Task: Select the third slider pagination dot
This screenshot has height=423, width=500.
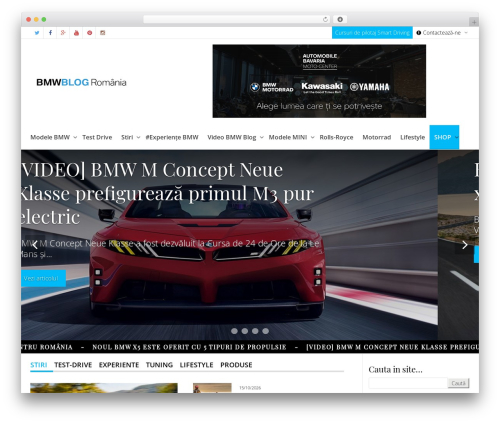Action: (255, 331)
